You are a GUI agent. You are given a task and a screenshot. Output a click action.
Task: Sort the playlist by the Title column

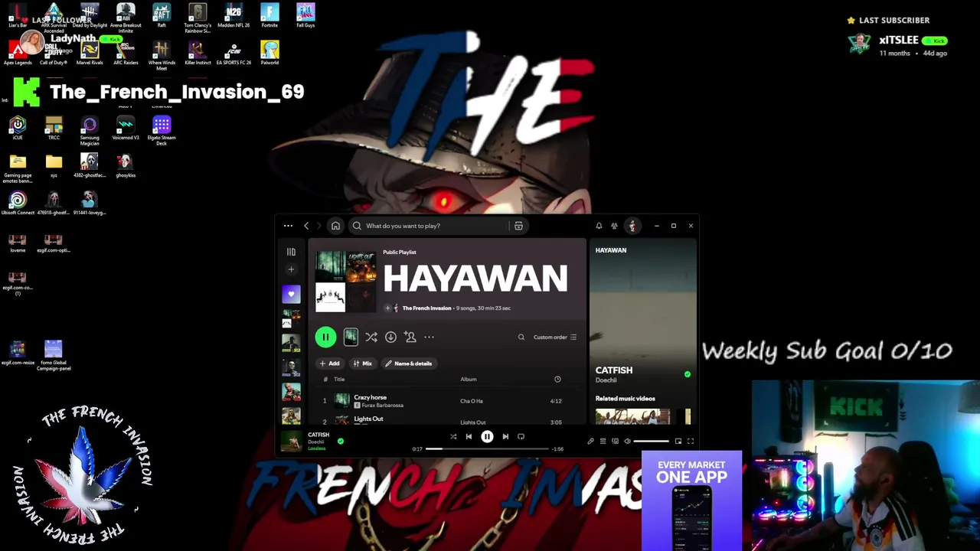point(339,380)
